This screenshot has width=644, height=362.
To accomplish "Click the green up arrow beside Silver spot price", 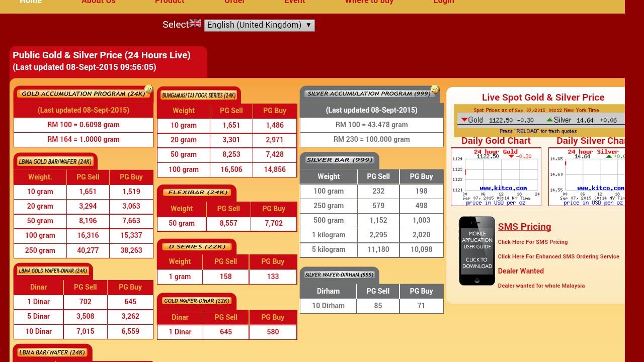I will (550, 120).
